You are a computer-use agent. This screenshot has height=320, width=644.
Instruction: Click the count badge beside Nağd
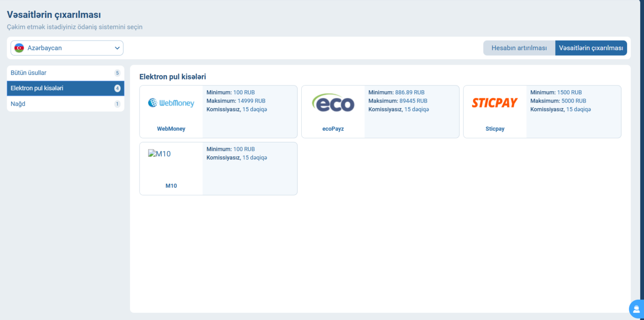click(117, 104)
